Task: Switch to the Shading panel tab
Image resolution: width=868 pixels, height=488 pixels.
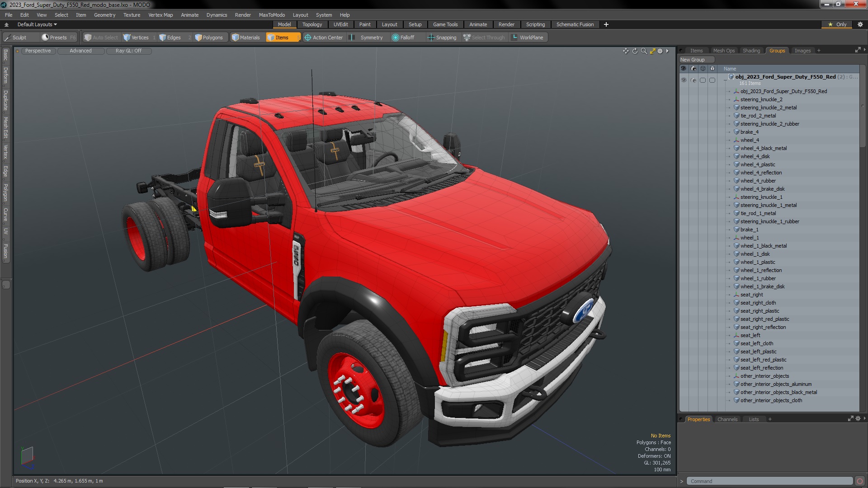Action: pos(751,51)
